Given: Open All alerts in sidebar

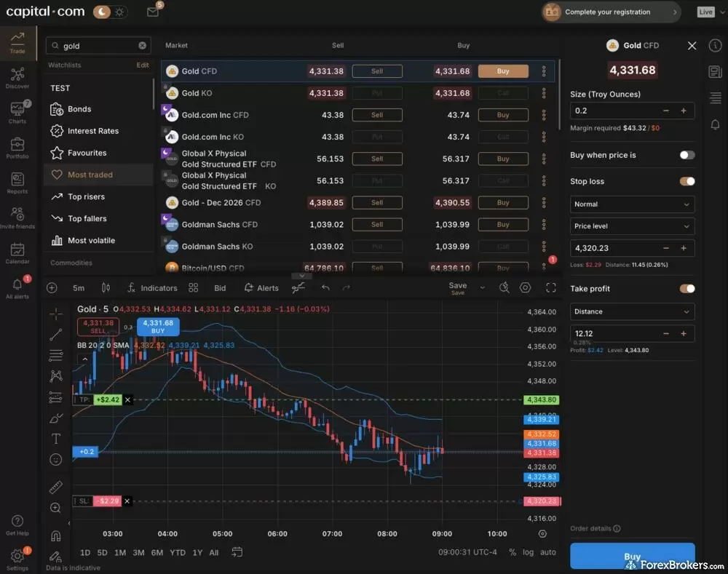Looking at the screenshot, I should point(17,287).
